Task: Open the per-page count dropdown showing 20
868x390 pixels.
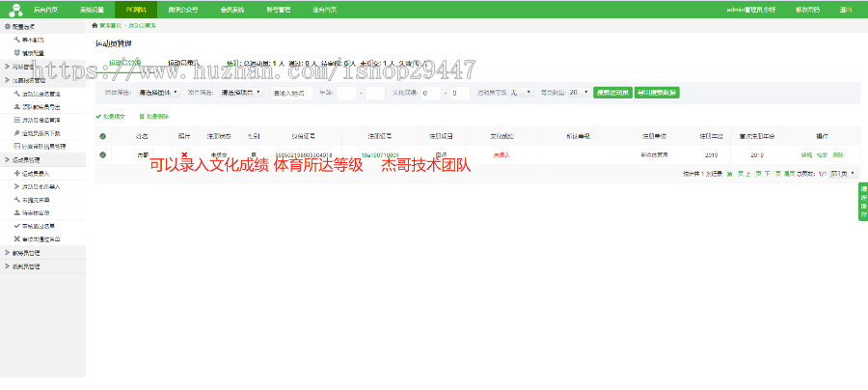Action: click(579, 93)
